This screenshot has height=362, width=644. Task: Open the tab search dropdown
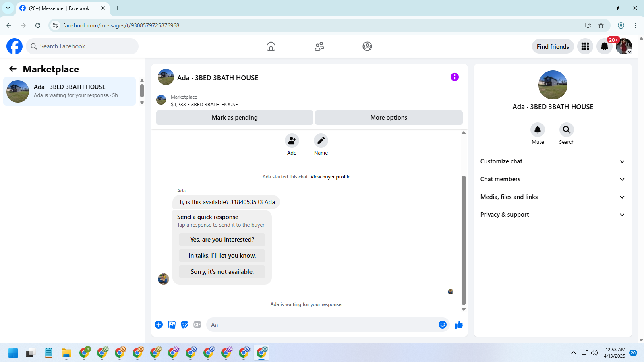click(x=8, y=8)
